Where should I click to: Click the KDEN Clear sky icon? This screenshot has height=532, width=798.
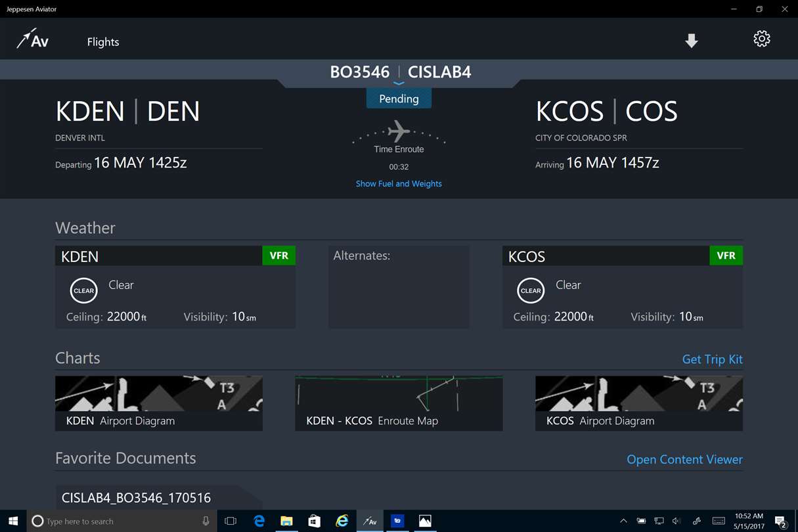(x=84, y=290)
